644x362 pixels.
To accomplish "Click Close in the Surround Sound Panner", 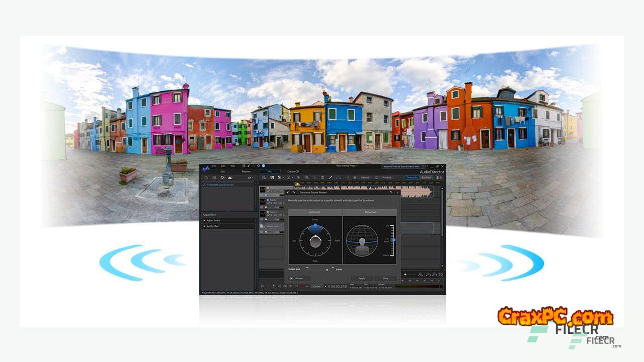I will point(385,278).
